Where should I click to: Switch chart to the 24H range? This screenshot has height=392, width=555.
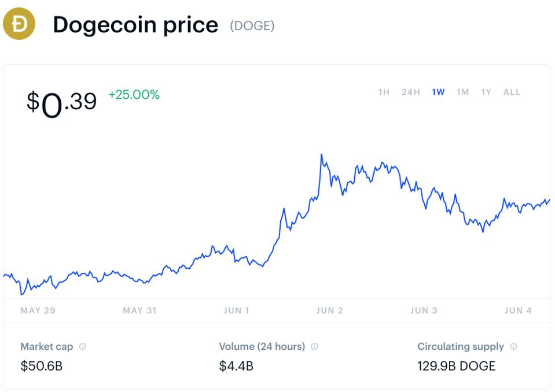click(410, 93)
